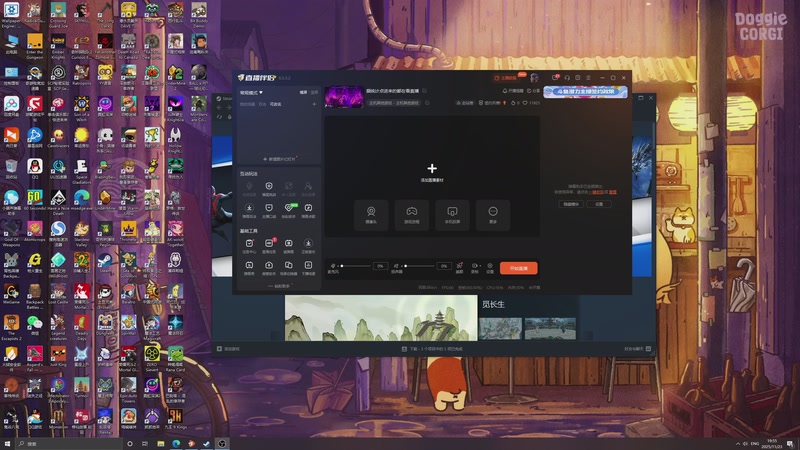
Task: Add a new scene with the plus icon
Action: (314, 104)
